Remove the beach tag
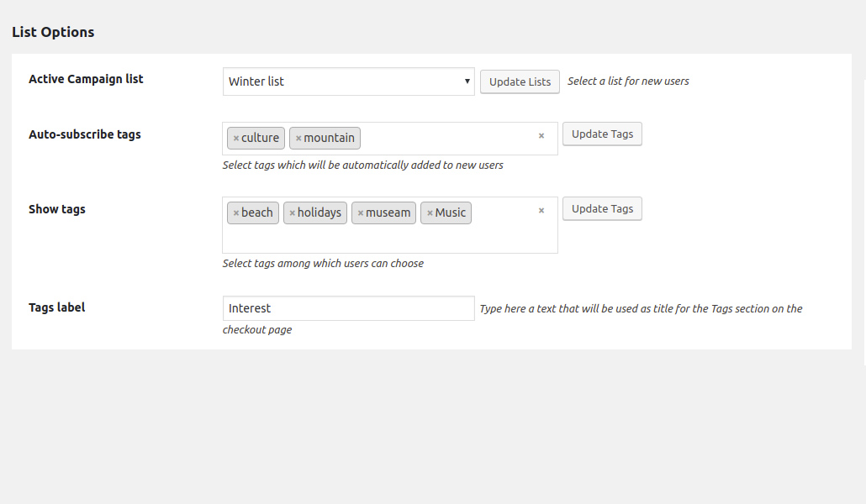This screenshot has height=504, width=866. coord(236,213)
